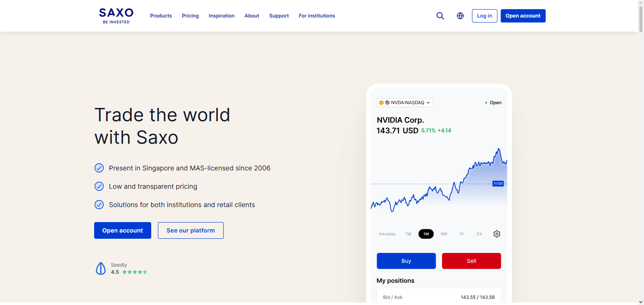Click the 143.55 / 143.56 quote

(478, 297)
